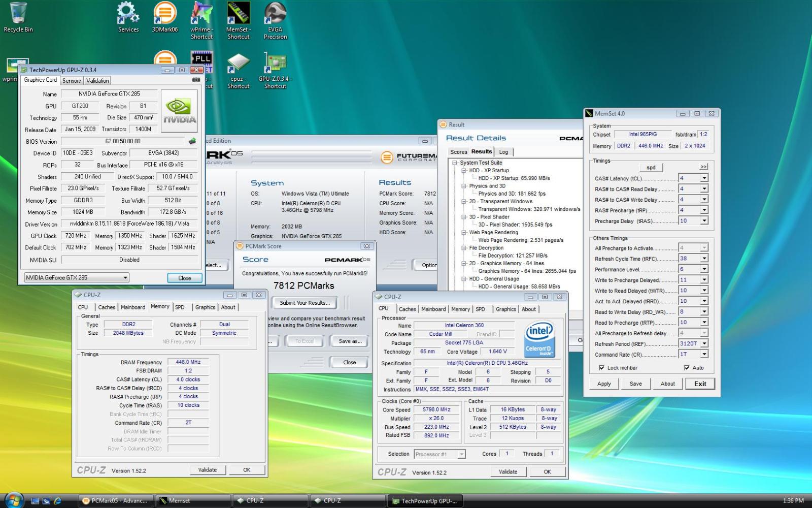This screenshot has width=812, height=508.
Task: Click the spd button in MemSet Timings
Action: (651, 168)
